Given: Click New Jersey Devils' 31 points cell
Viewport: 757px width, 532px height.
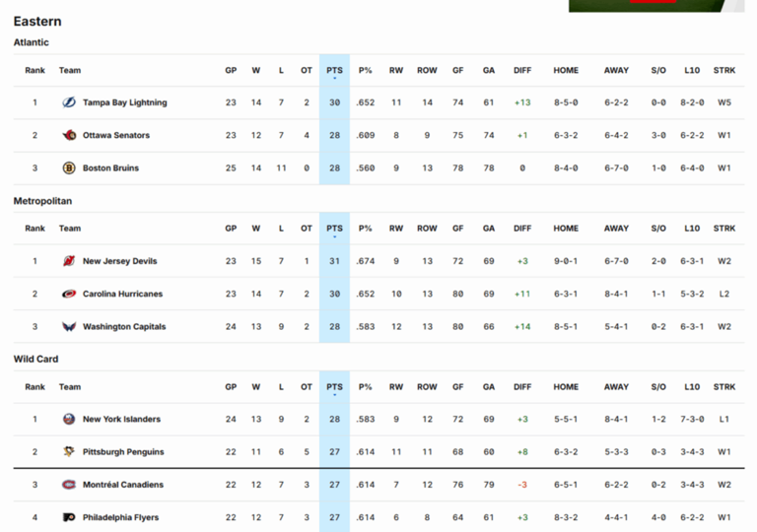Looking at the screenshot, I should click(334, 261).
